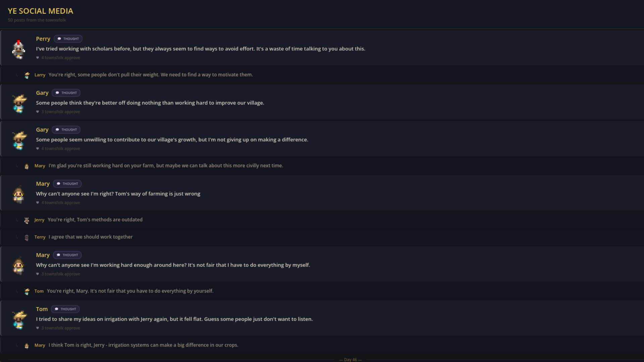Open Perry's profile via his name
This screenshot has width=644, height=362.
point(43,39)
